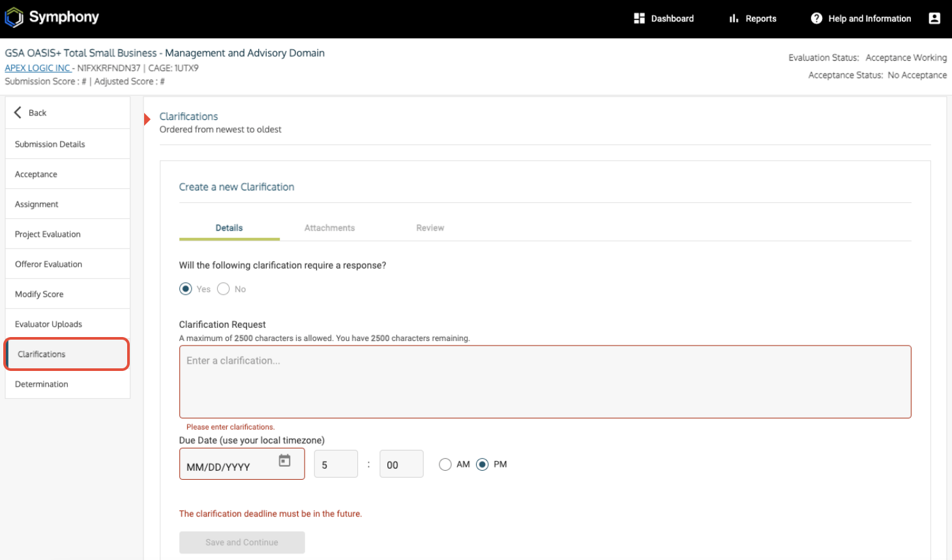The image size is (952, 560).
Task: Click 'Create a new Clarification' heading
Action: click(237, 187)
